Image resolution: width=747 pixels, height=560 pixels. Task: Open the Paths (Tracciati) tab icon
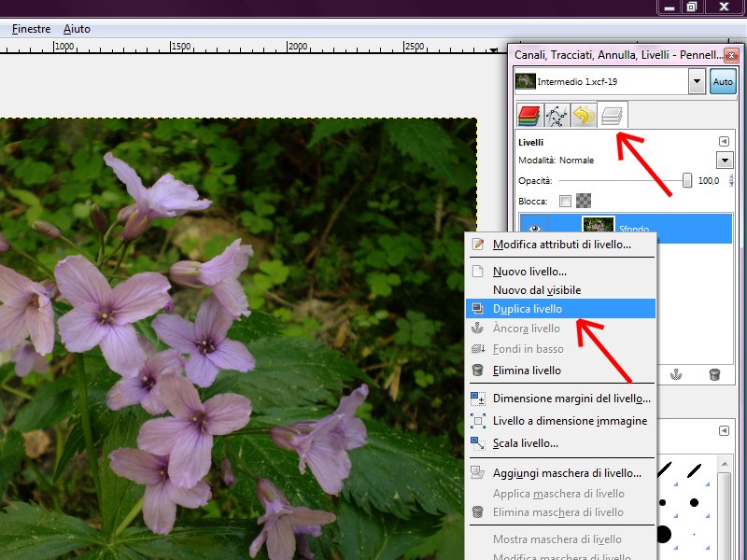point(557,116)
